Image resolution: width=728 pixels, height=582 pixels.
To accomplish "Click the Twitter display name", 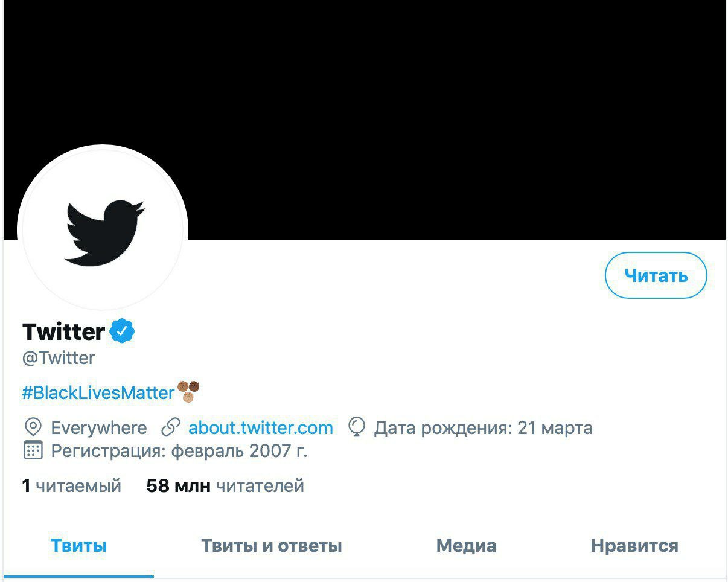I will coord(63,331).
